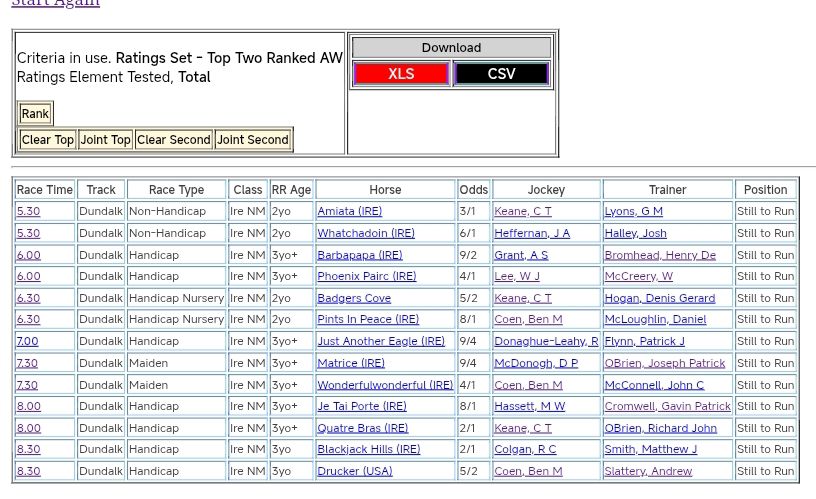Open the Whatchadoin (IRE) horse page

pyautogui.click(x=365, y=233)
